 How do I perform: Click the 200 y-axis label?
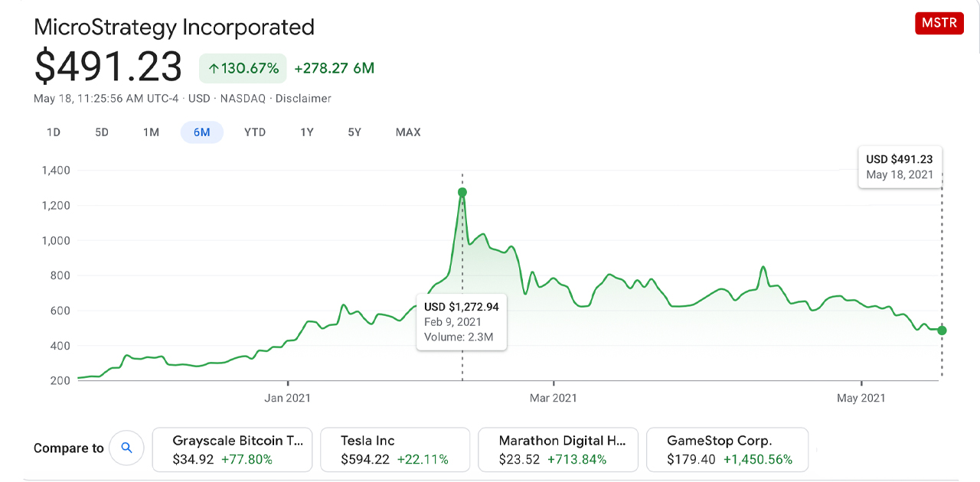tap(60, 380)
